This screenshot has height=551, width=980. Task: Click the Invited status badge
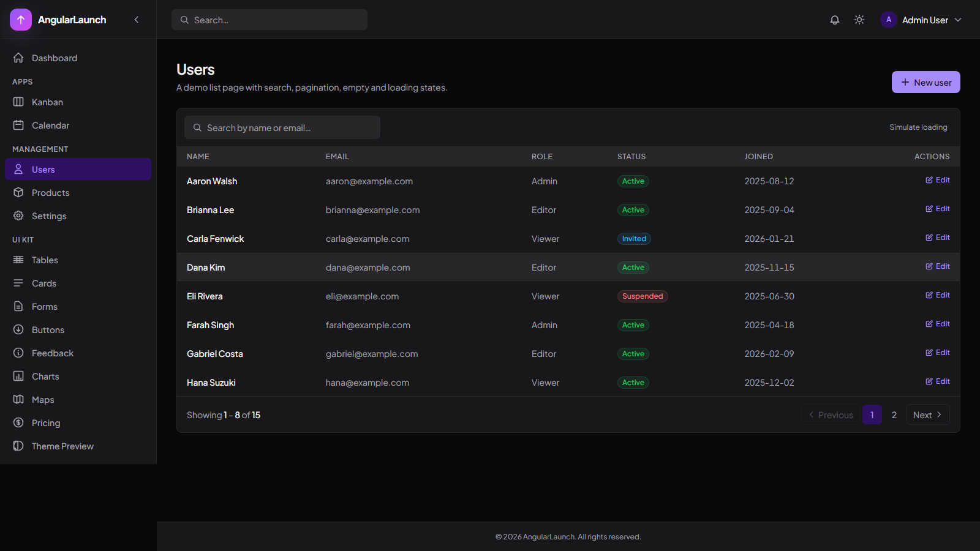pyautogui.click(x=634, y=239)
